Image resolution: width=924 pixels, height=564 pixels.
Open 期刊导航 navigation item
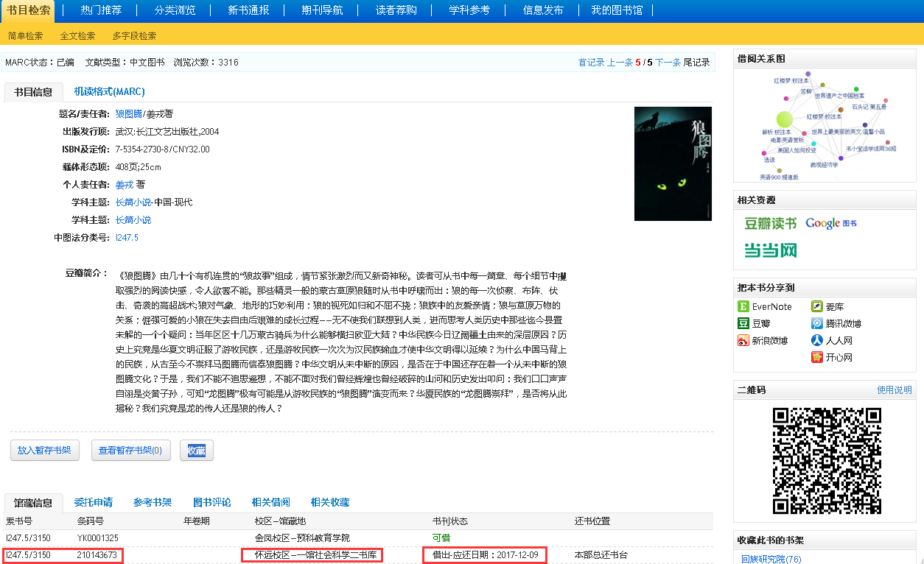322,10
